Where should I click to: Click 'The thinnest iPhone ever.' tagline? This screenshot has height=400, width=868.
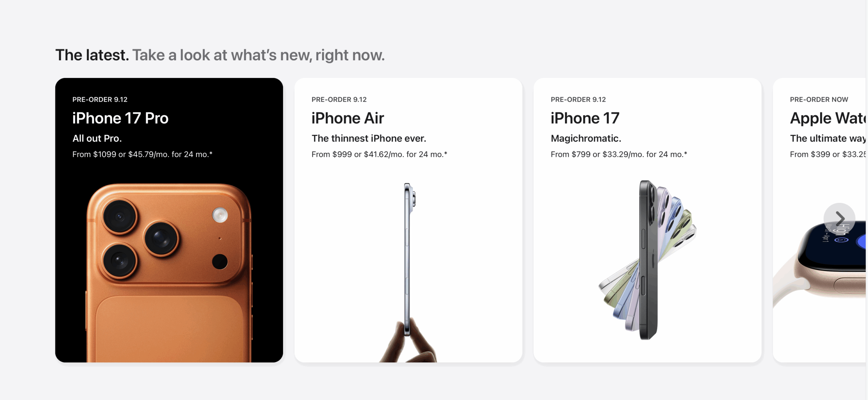(x=369, y=138)
